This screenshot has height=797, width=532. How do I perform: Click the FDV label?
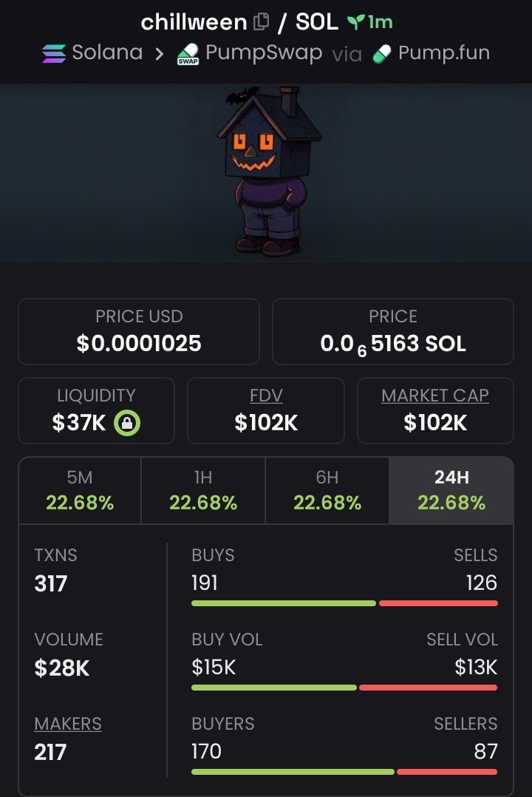[x=266, y=396]
